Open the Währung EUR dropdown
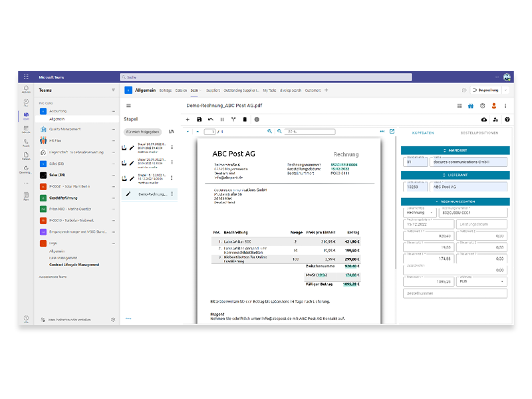 [x=481, y=281]
